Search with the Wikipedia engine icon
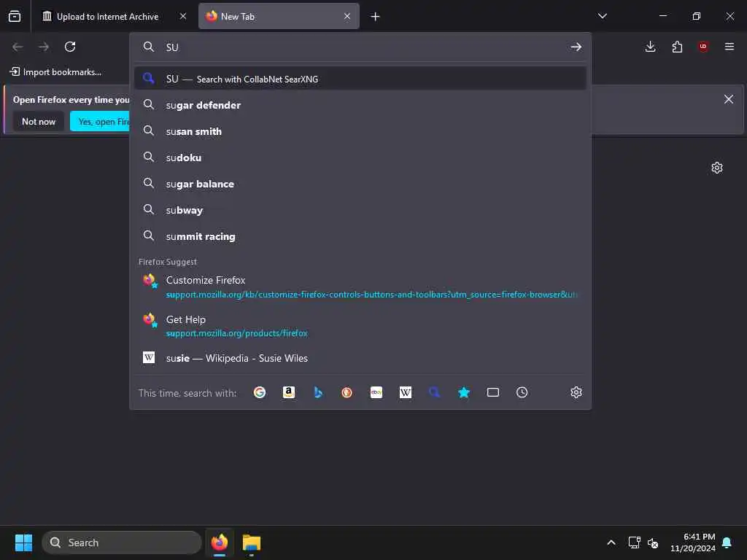 click(x=406, y=392)
